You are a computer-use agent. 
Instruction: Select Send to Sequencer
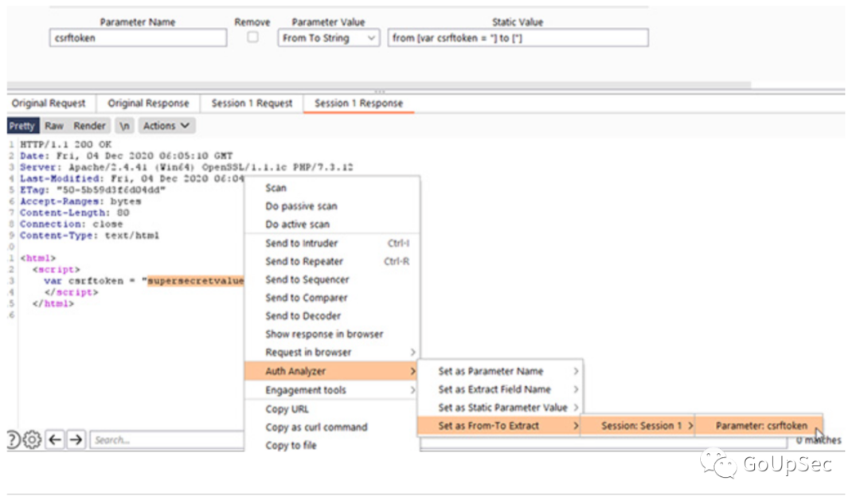[332, 279]
